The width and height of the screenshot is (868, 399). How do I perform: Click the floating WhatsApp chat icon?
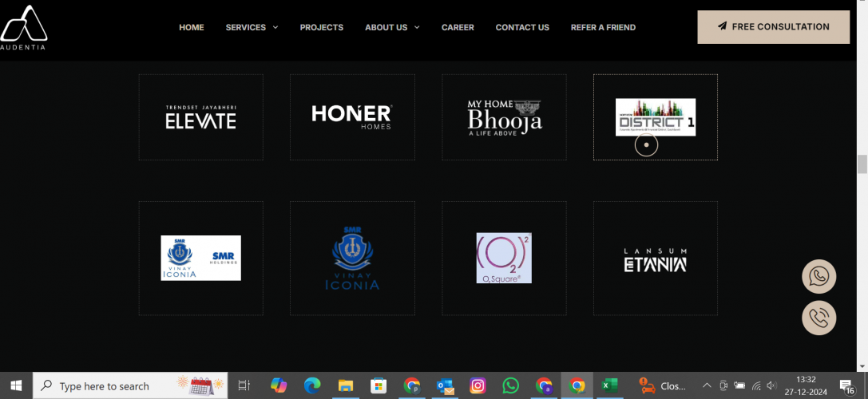coord(818,277)
